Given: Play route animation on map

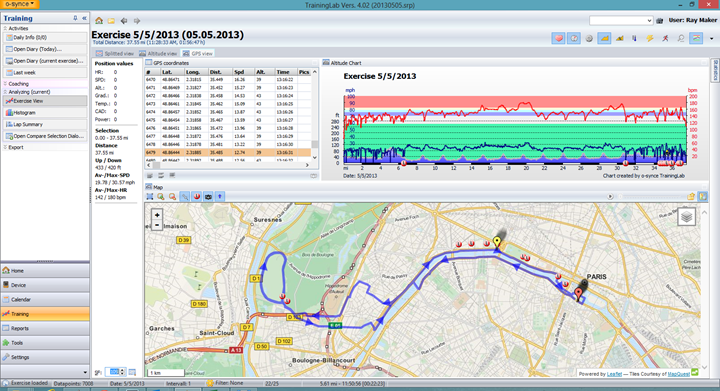Looking at the screenshot, I should 610,197.
